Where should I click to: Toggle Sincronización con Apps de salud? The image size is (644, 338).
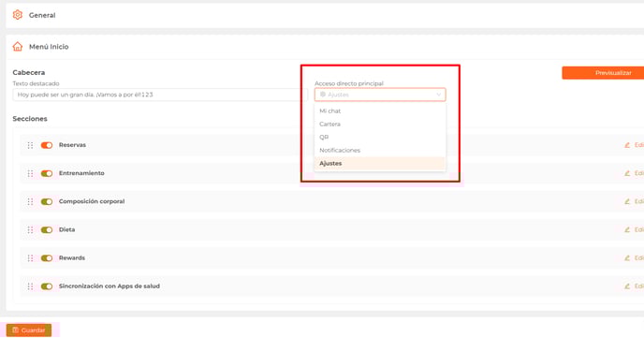coord(47,287)
